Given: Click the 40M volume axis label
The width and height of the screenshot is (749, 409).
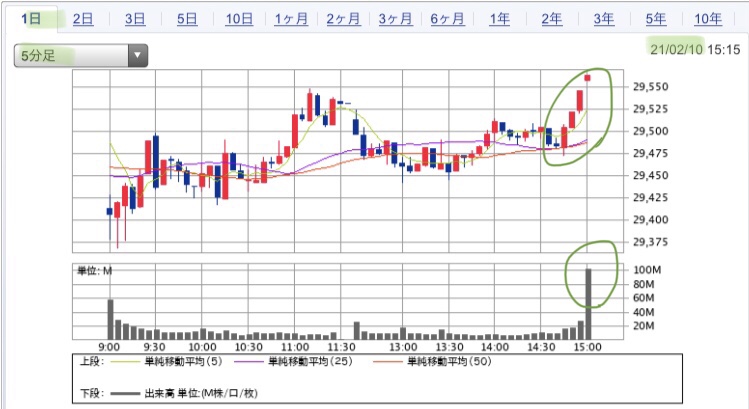Looking at the screenshot, I should click(x=644, y=312).
